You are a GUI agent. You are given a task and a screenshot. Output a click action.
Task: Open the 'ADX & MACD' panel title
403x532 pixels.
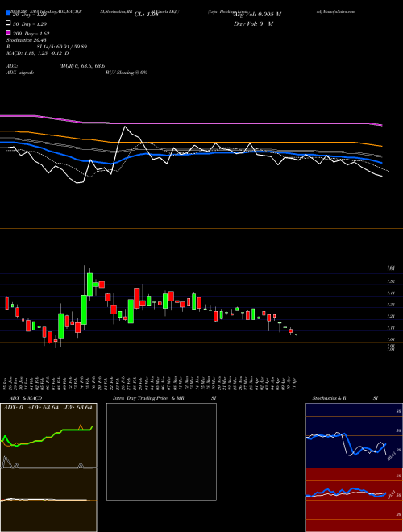coord(26,398)
